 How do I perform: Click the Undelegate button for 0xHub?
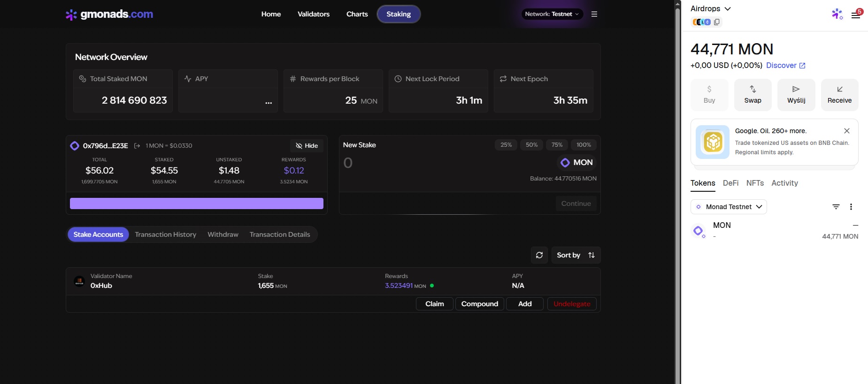click(572, 304)
